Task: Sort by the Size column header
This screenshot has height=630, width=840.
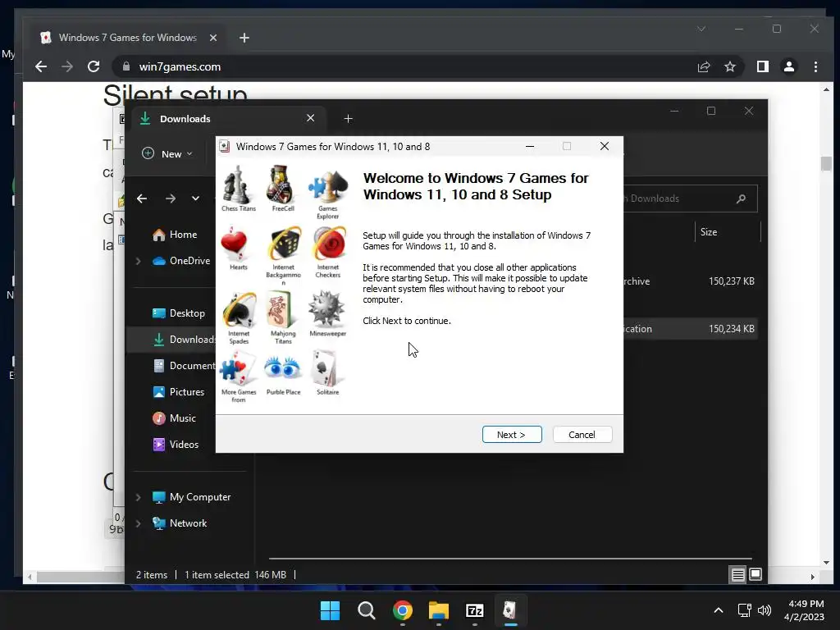Action: (x=727, y=232)
